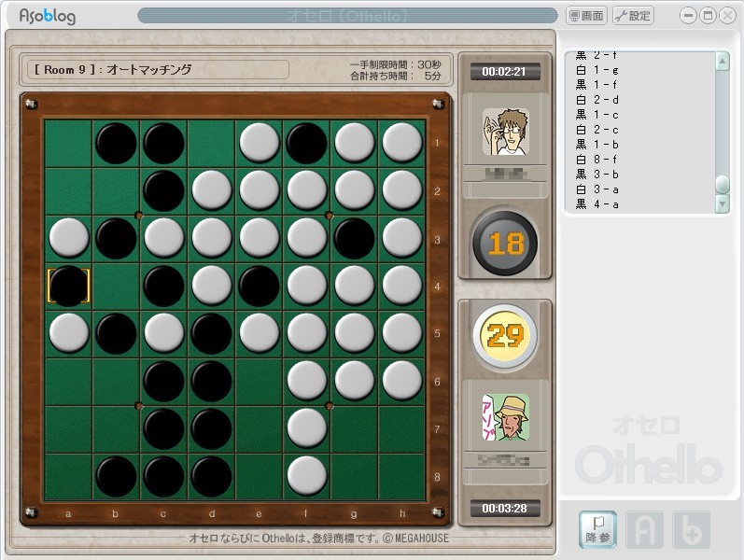Select the '黒 4-a' move entry

(597, 204)
